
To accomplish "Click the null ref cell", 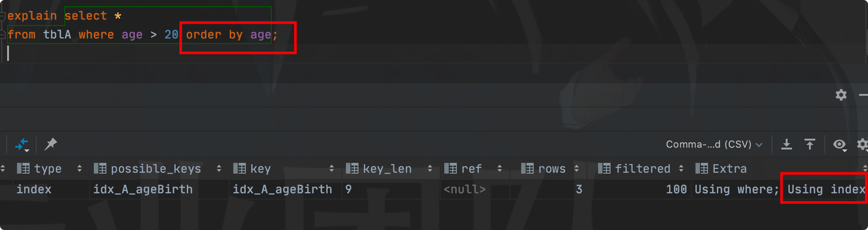I will [x=465, y=189].
